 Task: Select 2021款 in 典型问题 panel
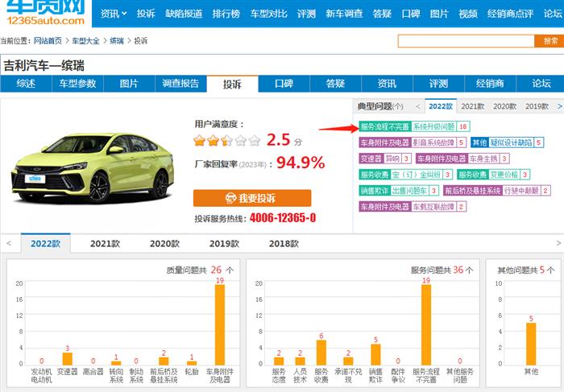pyautogui.click(x=473, y=106)
